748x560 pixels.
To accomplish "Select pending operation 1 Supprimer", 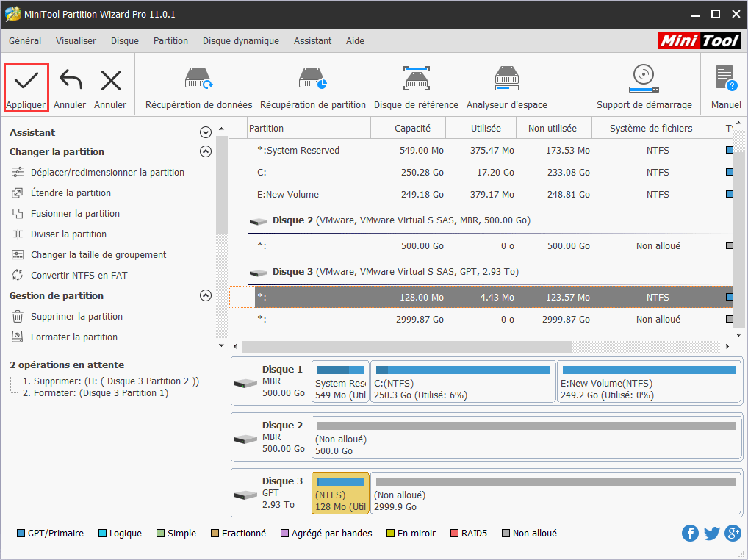I will point(111,381).
